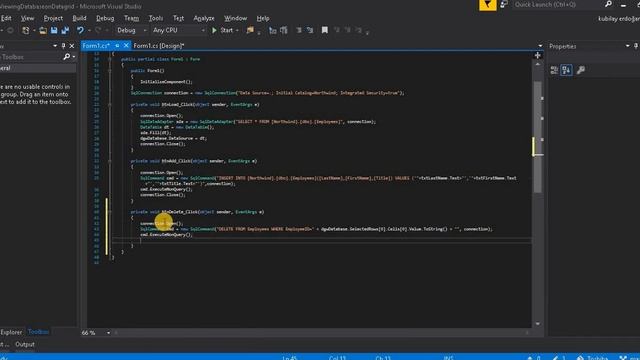Click the Find in Files toolbar icon
The height and width of the screenshot is (360, 640).
(x=250, y=30)
